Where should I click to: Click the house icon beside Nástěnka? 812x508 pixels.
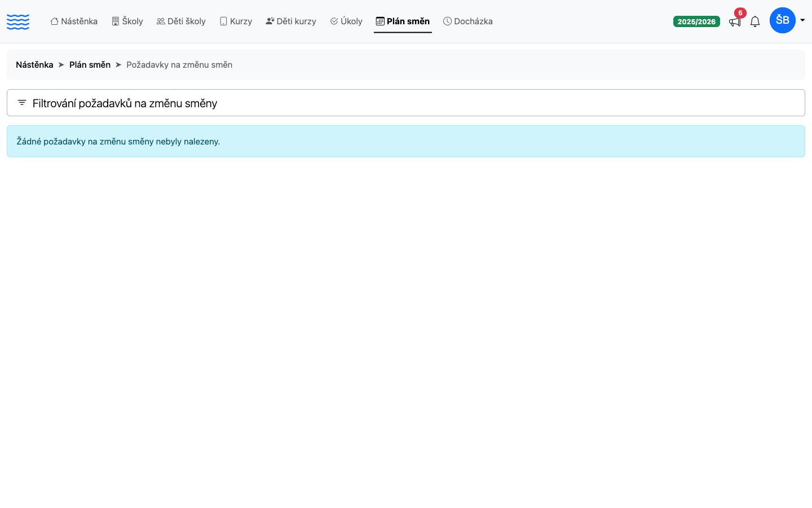(55, 21)
